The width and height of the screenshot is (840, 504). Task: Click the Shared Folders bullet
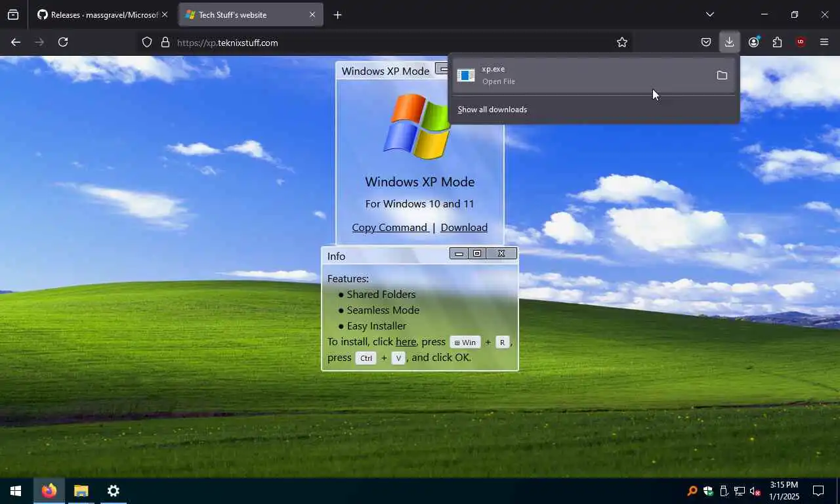pos(381,294)
